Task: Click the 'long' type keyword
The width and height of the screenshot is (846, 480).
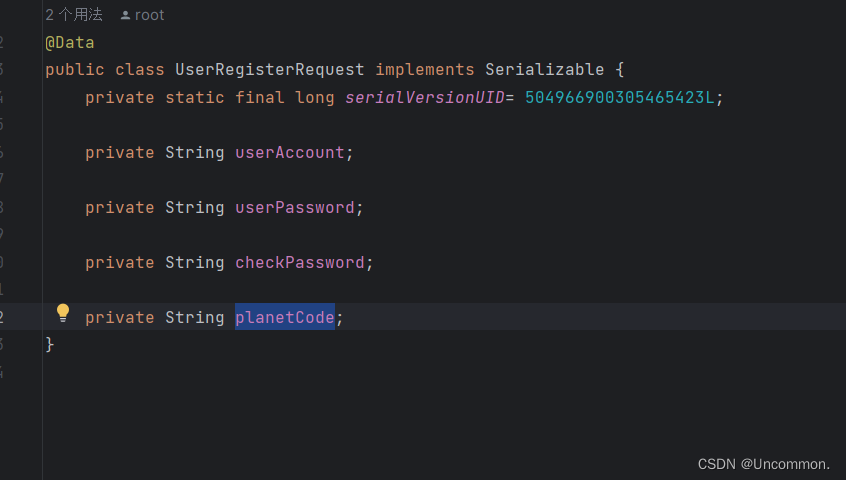Action: tap(315, 98)
